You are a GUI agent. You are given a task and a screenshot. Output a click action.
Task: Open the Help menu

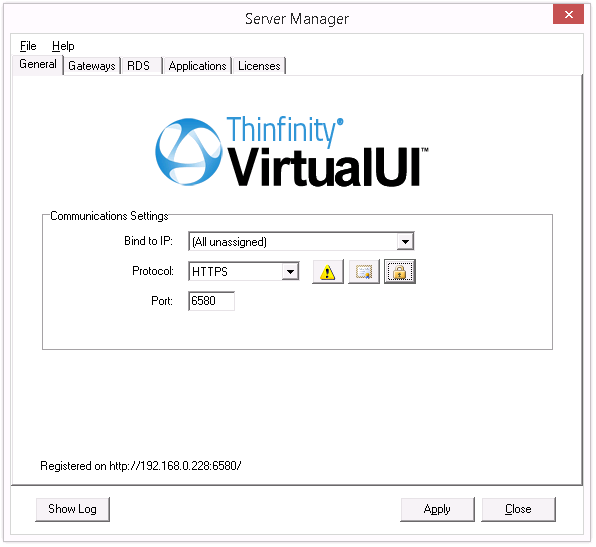(x=63, y=46)
